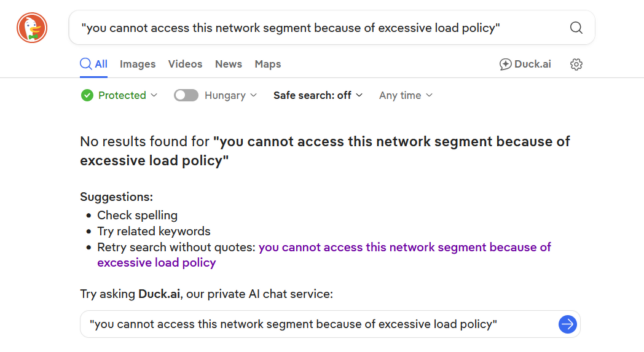Open the Hungary region dropdown

[231, 95]
